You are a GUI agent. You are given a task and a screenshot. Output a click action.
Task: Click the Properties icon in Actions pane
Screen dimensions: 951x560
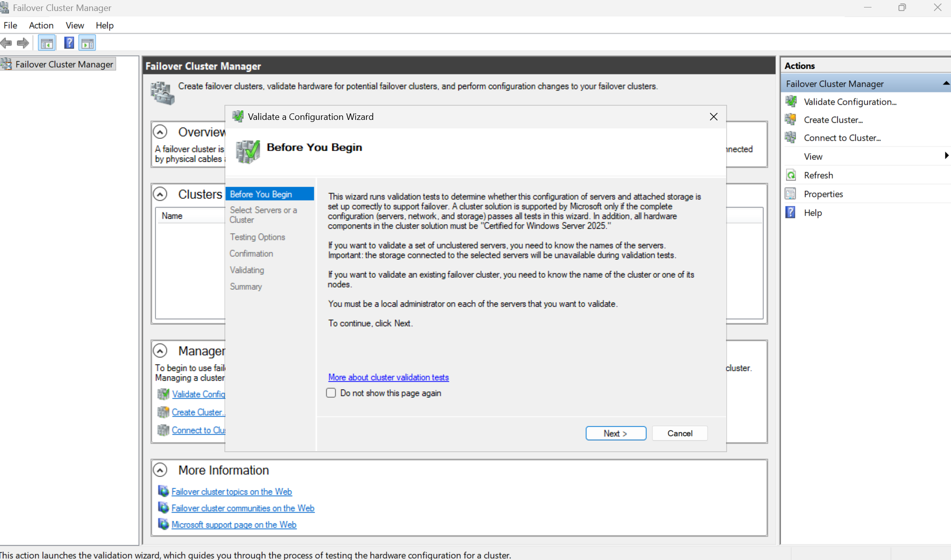click(x=791, y=194)
